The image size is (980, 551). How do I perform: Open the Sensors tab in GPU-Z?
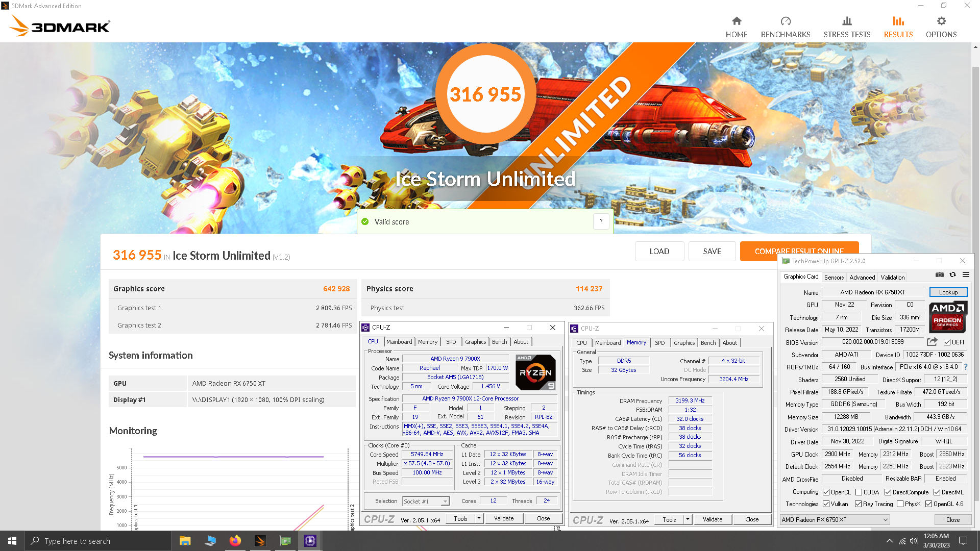coord(834,278)
